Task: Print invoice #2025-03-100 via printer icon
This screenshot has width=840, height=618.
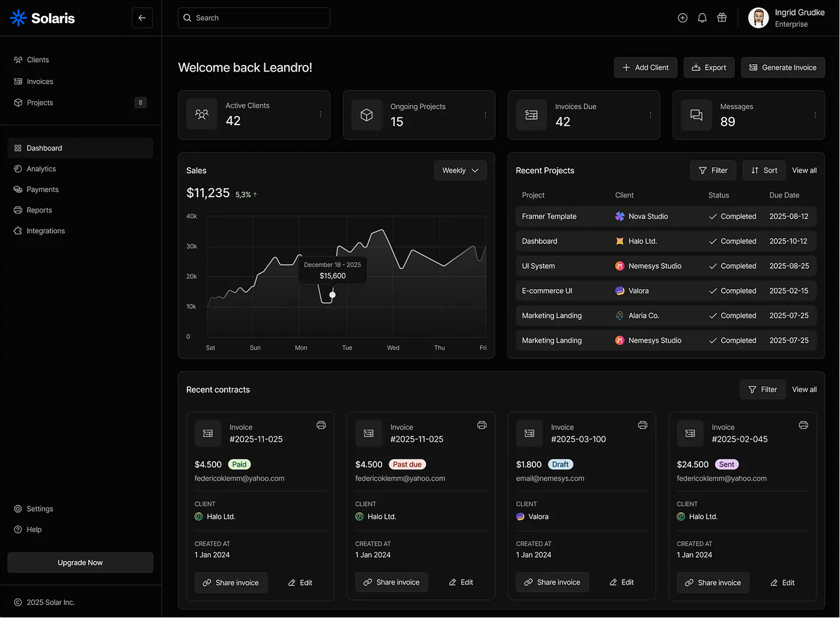Action: pos(643,425)
